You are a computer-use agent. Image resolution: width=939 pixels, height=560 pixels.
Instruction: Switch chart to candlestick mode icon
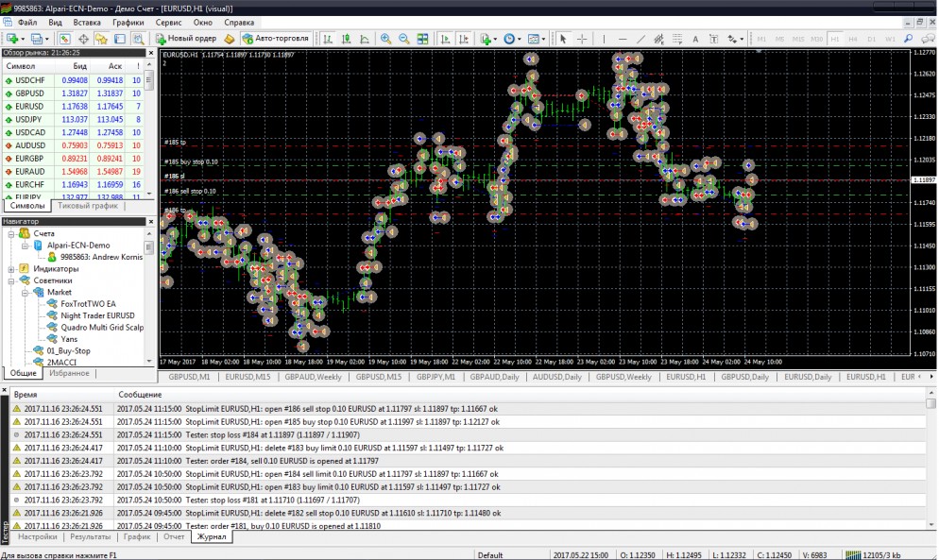tap(346, 39)
